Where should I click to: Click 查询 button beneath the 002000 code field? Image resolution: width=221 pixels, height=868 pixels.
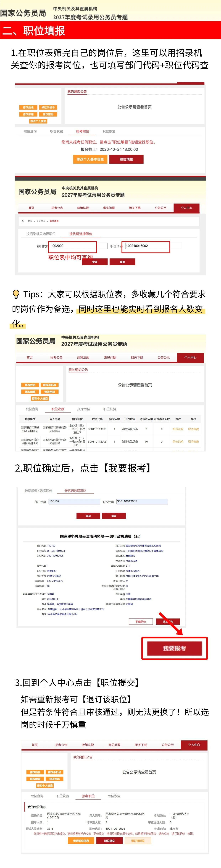tap(95, 262)
